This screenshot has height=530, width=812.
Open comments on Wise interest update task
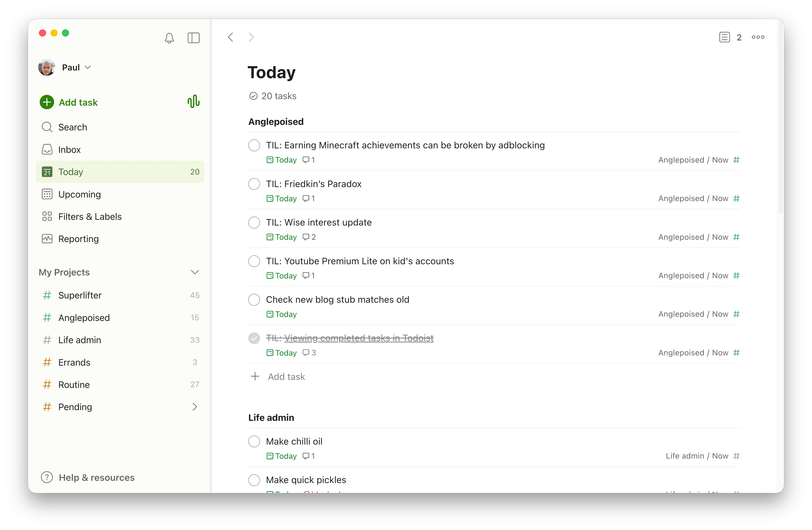pos(309,237)
